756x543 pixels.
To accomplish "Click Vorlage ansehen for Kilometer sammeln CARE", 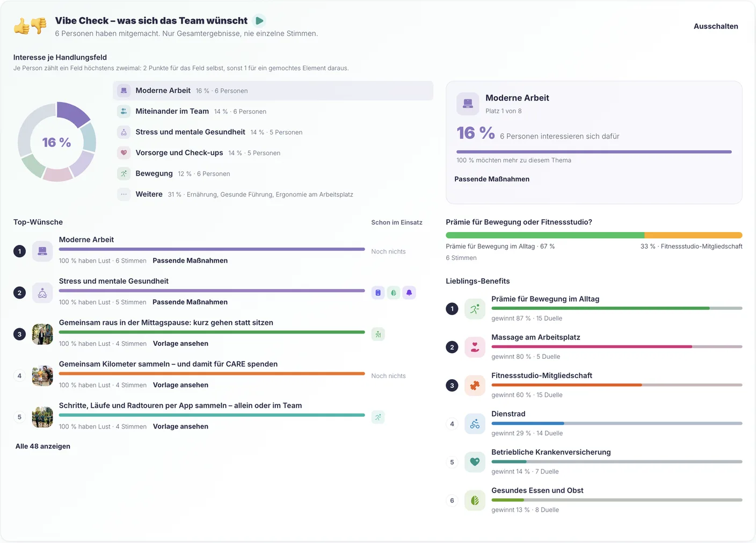I will [180, 385].
